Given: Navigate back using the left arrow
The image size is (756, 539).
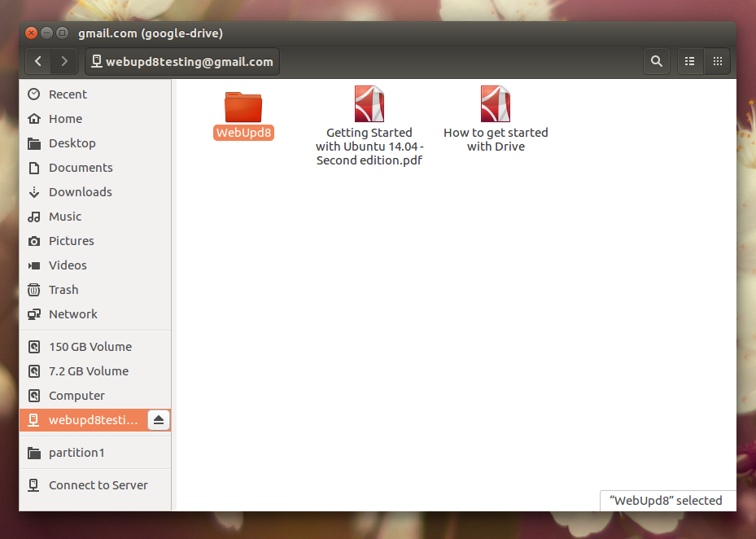Looking at the screenshot, I should click(x=37, y=61).
